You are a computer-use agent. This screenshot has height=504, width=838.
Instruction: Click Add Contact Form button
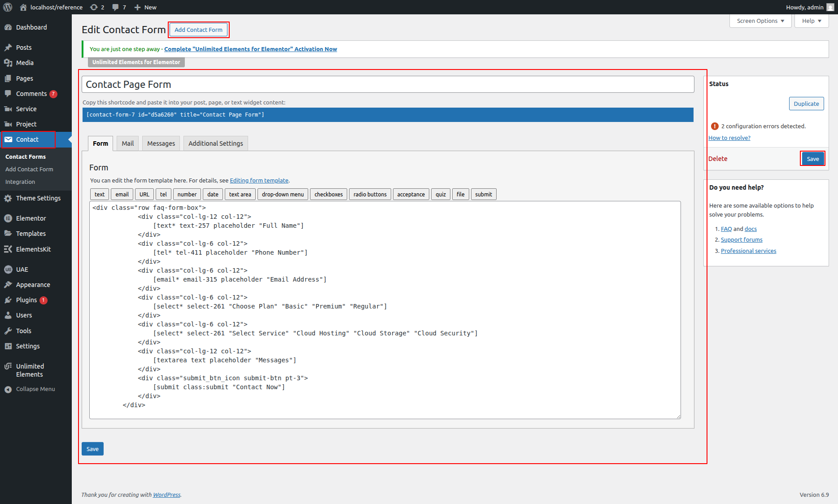(199, 30)
